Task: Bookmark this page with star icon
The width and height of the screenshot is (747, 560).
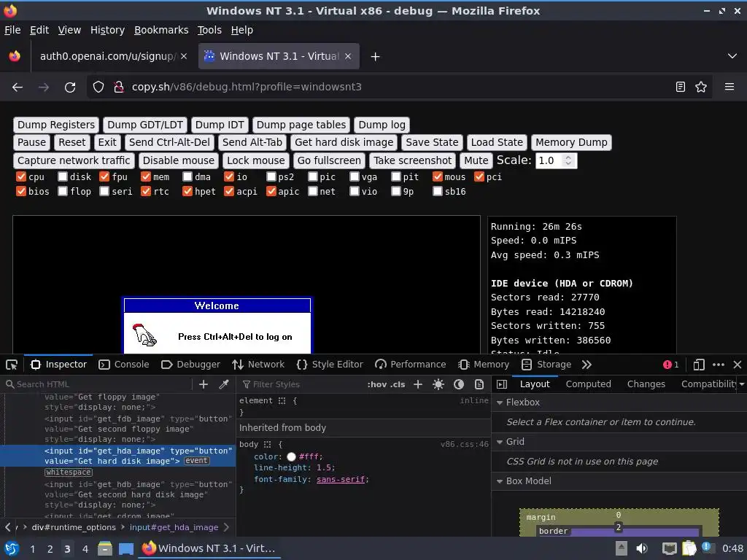Action: 701,87
